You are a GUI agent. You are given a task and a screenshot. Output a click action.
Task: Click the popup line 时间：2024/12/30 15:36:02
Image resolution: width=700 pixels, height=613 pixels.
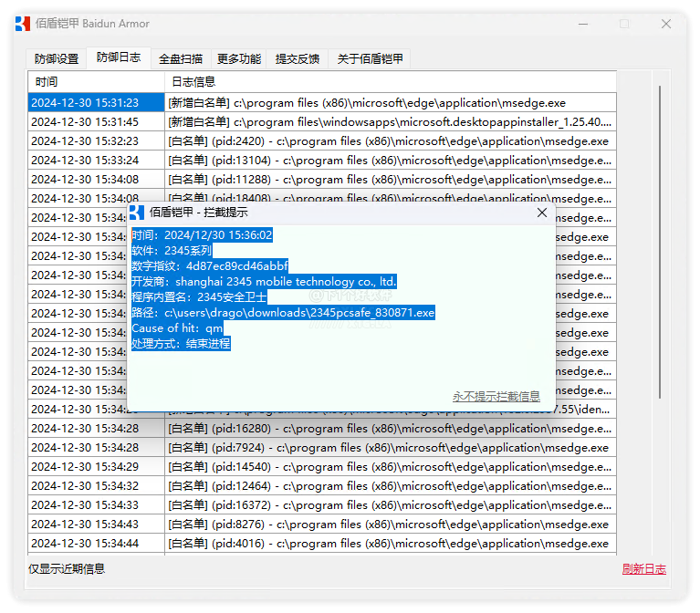[x=202, y=235]
